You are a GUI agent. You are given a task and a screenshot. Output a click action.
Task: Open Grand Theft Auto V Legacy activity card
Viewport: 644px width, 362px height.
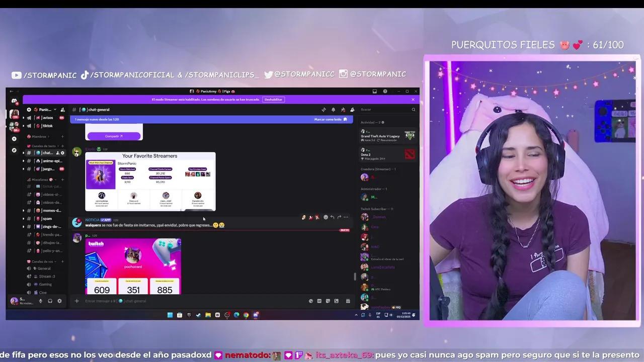tap(388, 135)
